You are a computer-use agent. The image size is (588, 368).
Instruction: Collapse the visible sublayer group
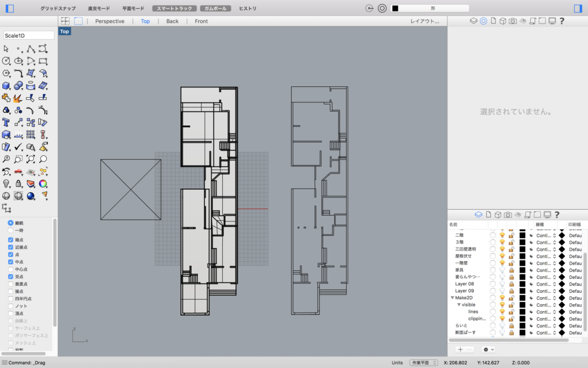459,305
